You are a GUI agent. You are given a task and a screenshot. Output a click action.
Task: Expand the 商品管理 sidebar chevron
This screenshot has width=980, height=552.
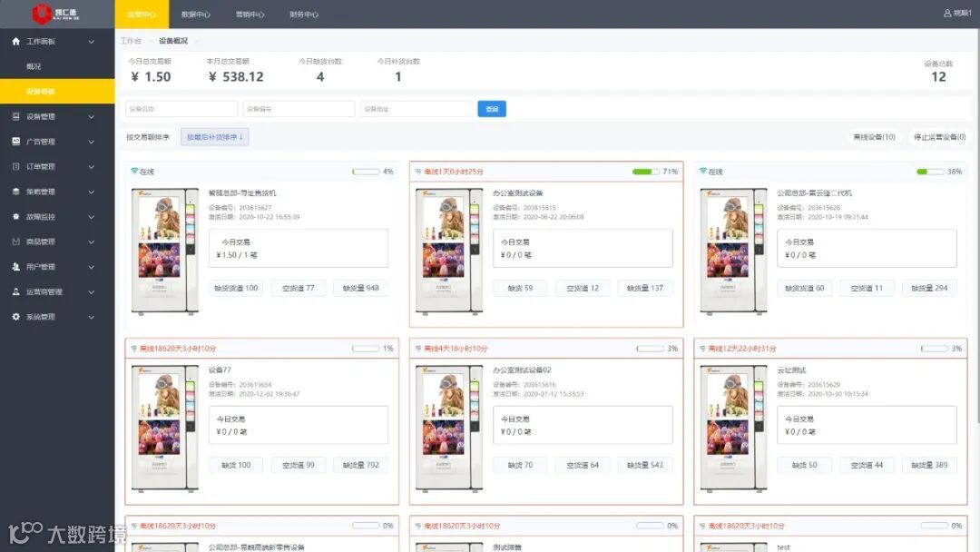click(92, 241)
